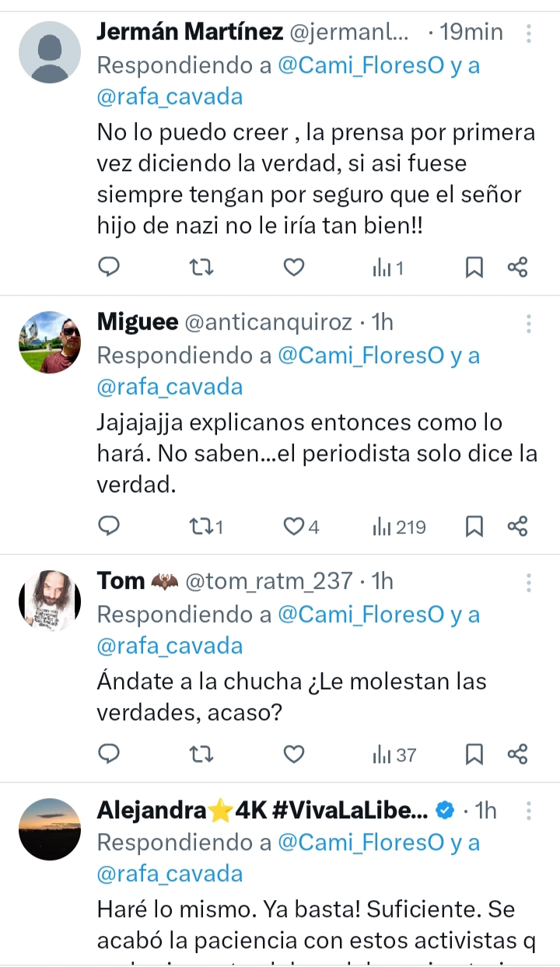Bookmark Tom's tweet
The height and width of the screenshot is (967, 560).
pyautogui.click(x=474, y=754)
